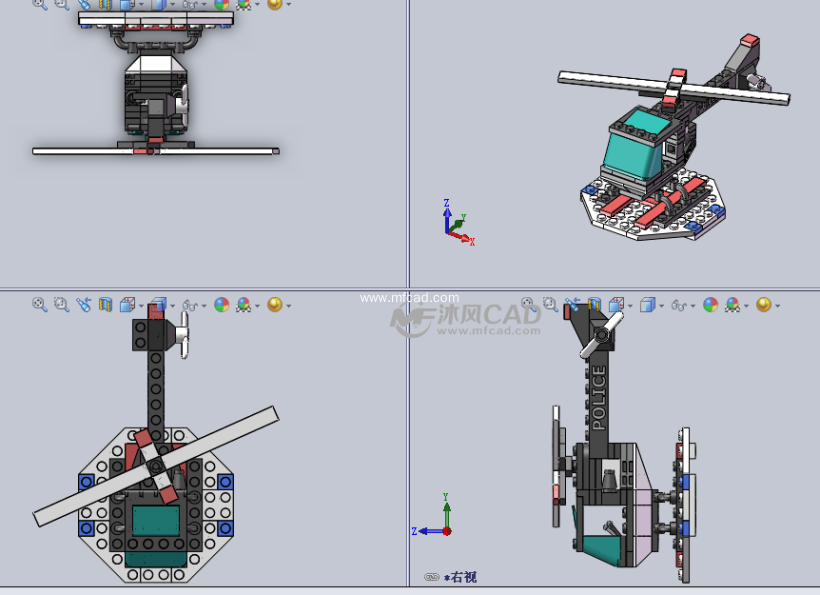Click Hide/Show Items glasses in the top-view pane
Screen dimensions: 820x595
[x=190, y=305]
